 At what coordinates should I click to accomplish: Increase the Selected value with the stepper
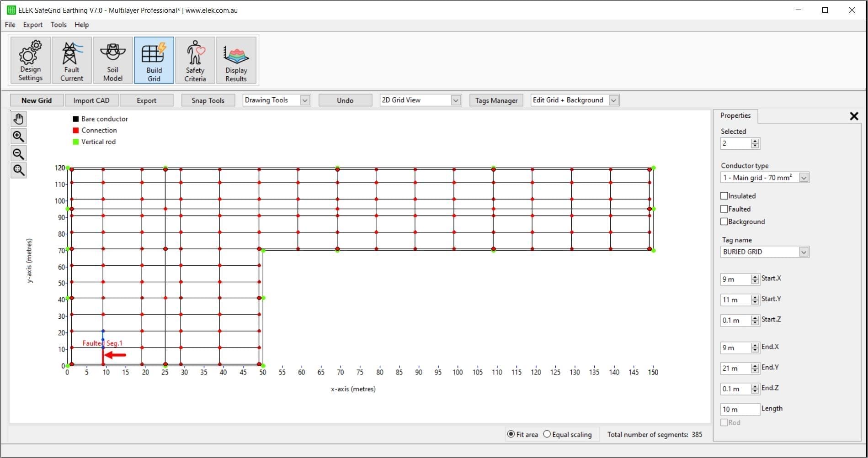point(755,141)
